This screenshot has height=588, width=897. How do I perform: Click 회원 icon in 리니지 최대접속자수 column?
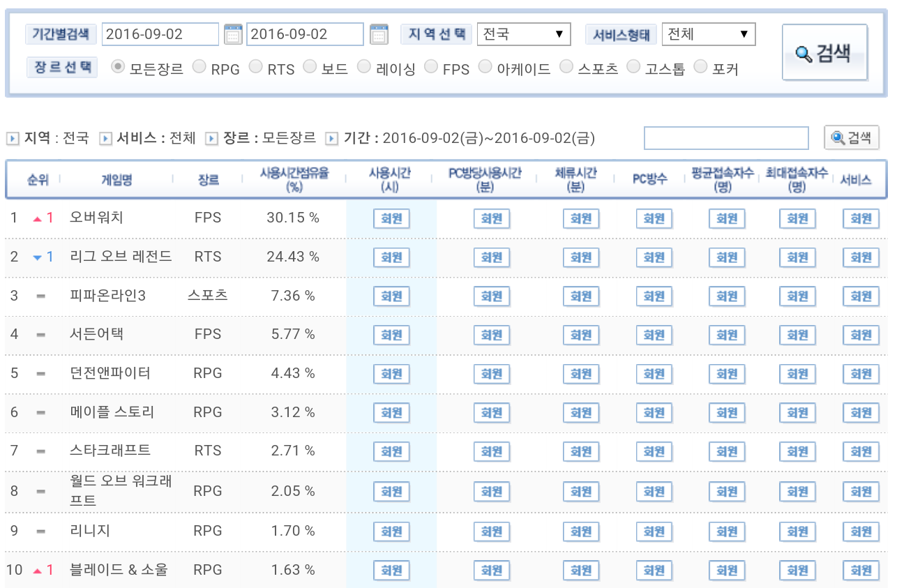click(797, 532)
